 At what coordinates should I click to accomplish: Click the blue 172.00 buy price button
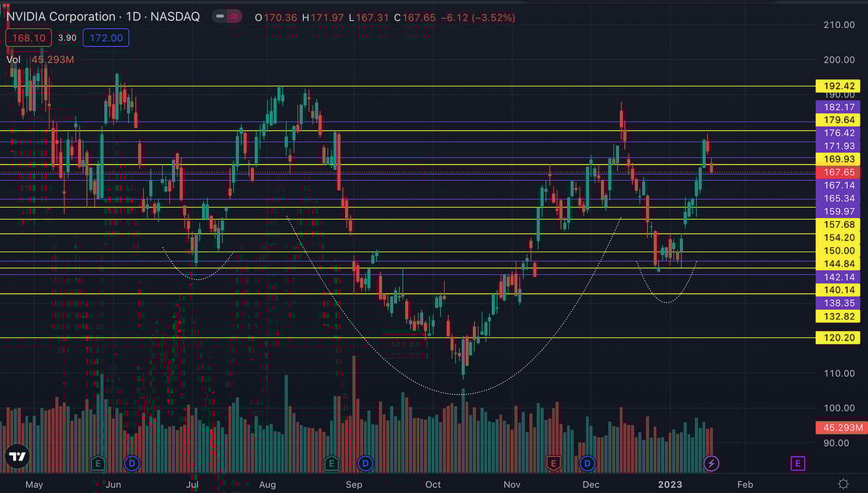[x=106, y=38]
